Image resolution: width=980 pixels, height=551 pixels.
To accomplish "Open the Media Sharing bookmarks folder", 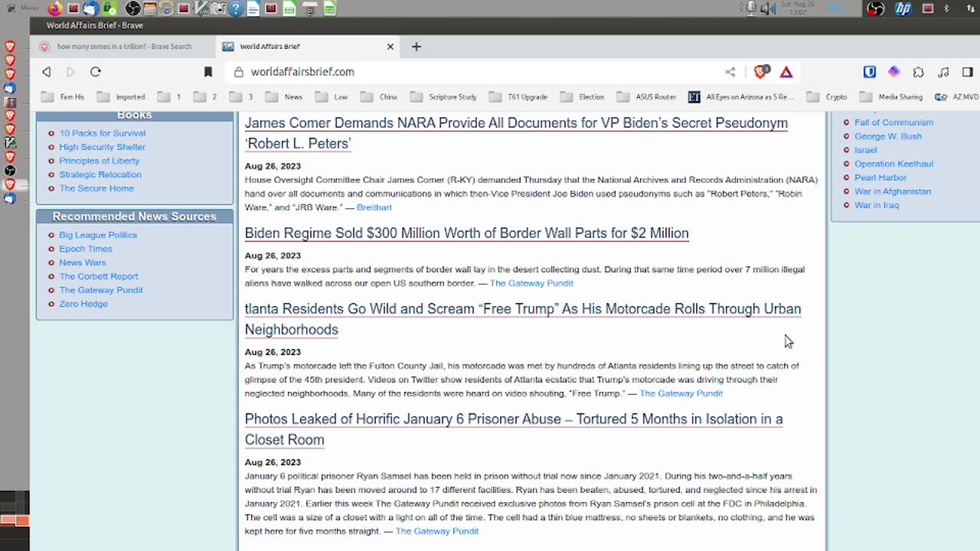I will click(x=891, y=97).
